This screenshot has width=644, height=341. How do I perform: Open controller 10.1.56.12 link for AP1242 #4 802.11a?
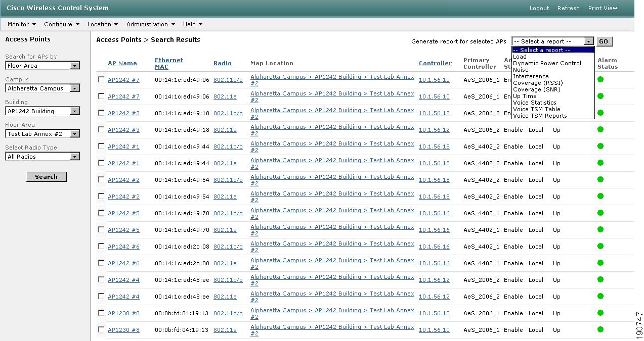pyautogui.click(x=434, y=297)
